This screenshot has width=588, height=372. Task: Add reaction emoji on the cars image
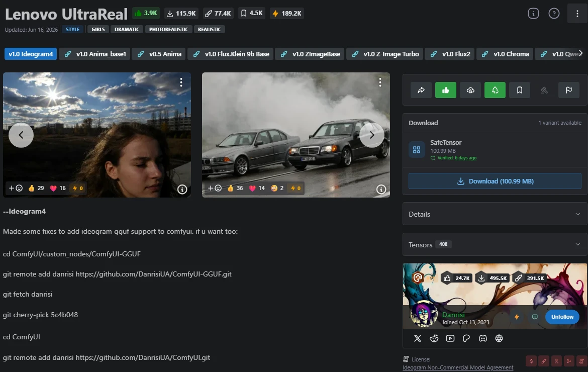click(x=215, y=188)
